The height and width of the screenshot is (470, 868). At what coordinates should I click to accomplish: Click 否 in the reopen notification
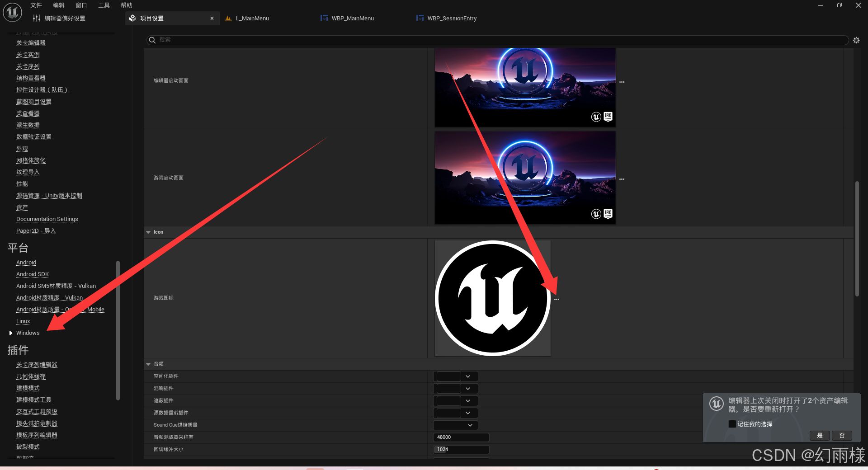pos(842,436)
